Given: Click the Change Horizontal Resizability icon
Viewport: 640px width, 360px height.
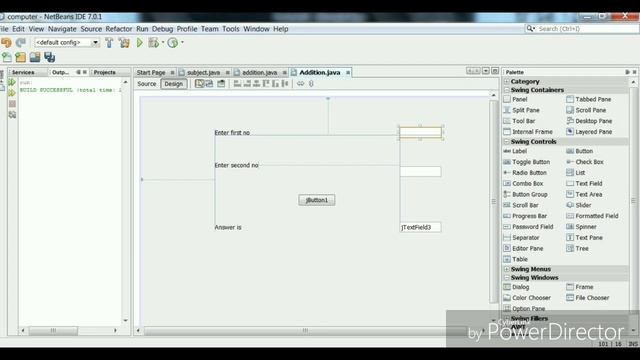Looking at the screenshot, I should [300, 84].
